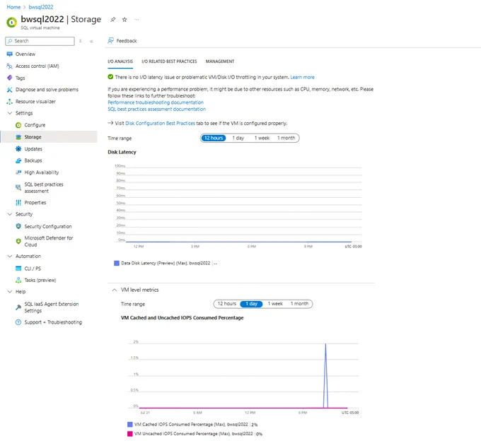Image resolution: width=481 pixels, height=448 pixels.
Task: Click the SQL best practices assessment icon
Action: (x=18, y=187)
